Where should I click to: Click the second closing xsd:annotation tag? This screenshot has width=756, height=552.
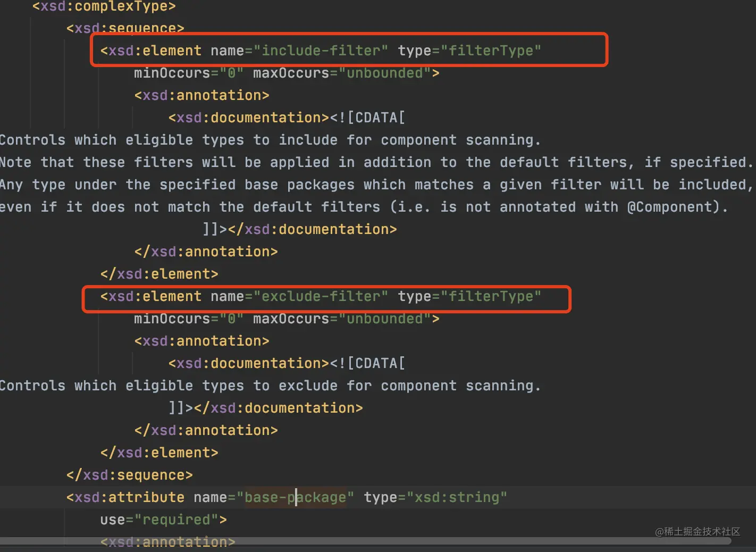(206, 430)
